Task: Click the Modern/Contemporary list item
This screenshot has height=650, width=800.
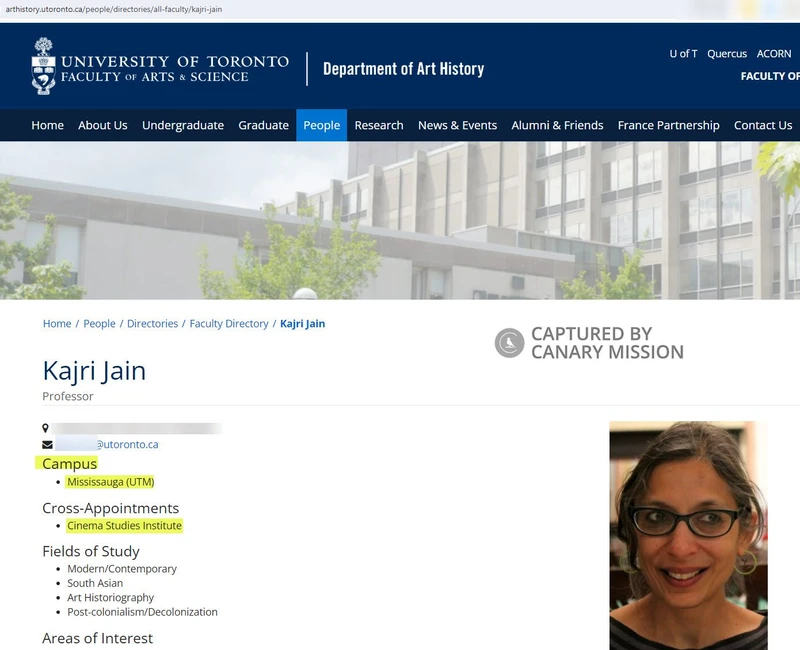Action: pyautogui.click(x=122, y=569)
